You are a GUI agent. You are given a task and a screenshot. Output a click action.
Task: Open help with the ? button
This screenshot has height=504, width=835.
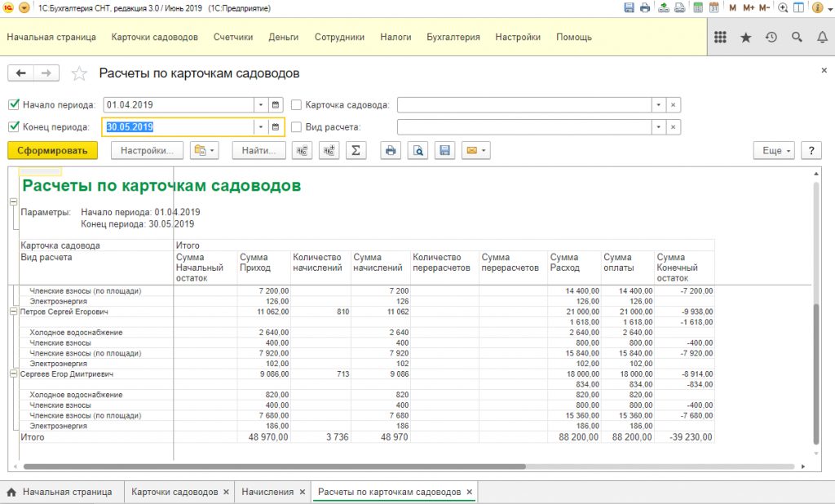pyautogui.click(x=811, y=151)
